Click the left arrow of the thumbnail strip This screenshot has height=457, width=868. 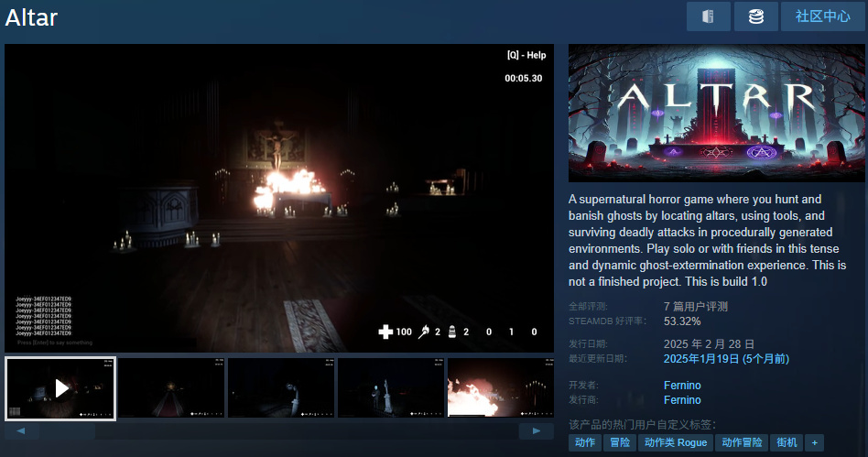click(21, 431)
